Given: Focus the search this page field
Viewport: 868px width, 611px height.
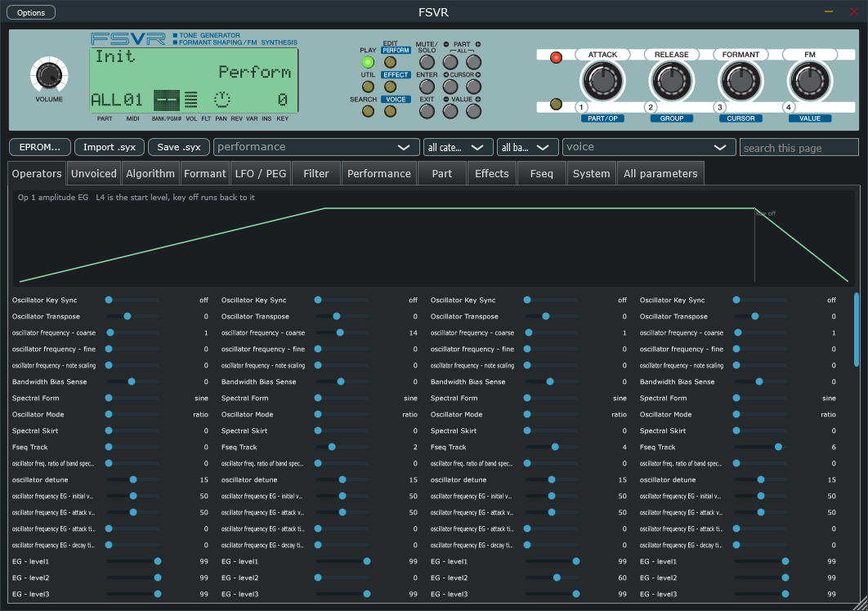Looking at the screenshot, I should coord(799,148).
